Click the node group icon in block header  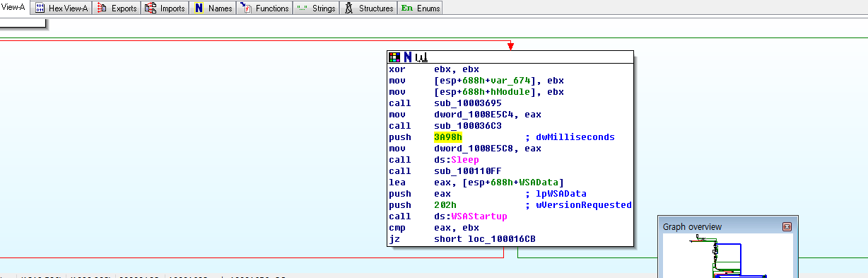click(x=421, y=57)
